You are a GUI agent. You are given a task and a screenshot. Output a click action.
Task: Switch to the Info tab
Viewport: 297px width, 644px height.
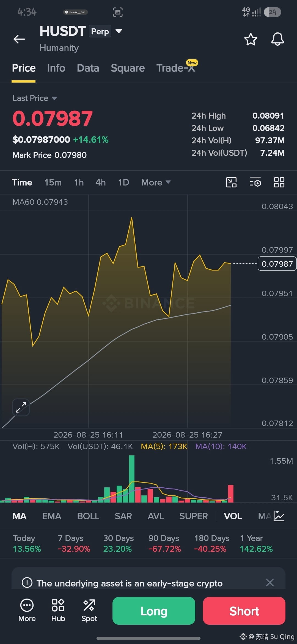[56, 68]
